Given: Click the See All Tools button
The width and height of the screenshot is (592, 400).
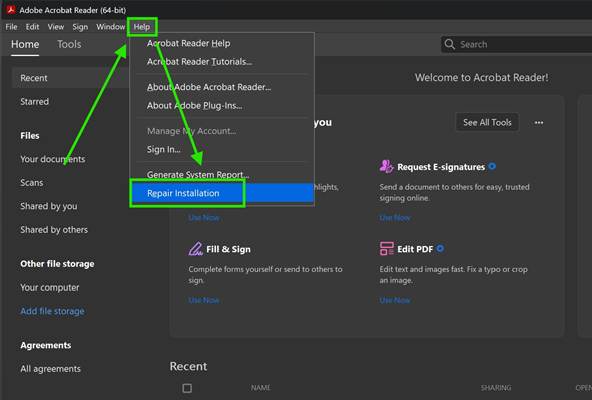Looking at the screenshot, I should coord(487,122).
